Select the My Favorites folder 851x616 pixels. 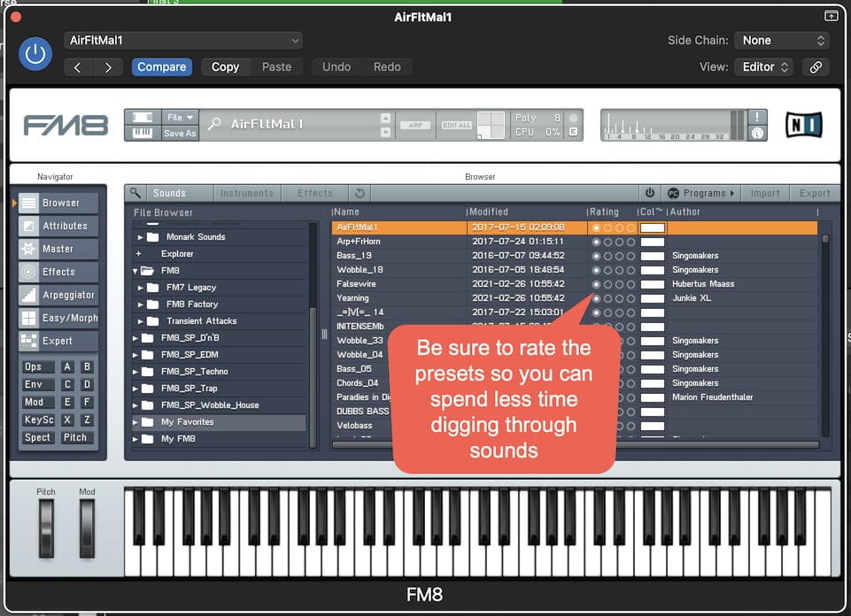tap(187, 422)
